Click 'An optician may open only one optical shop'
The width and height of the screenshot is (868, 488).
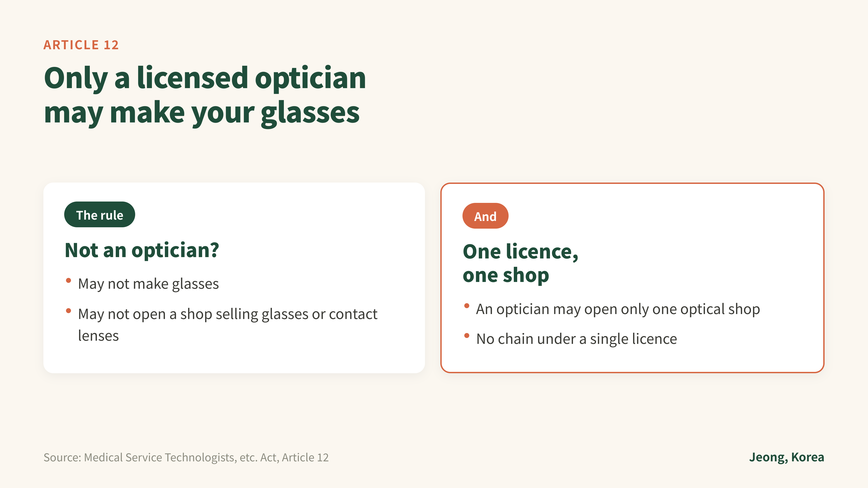[x=618, y=309]
